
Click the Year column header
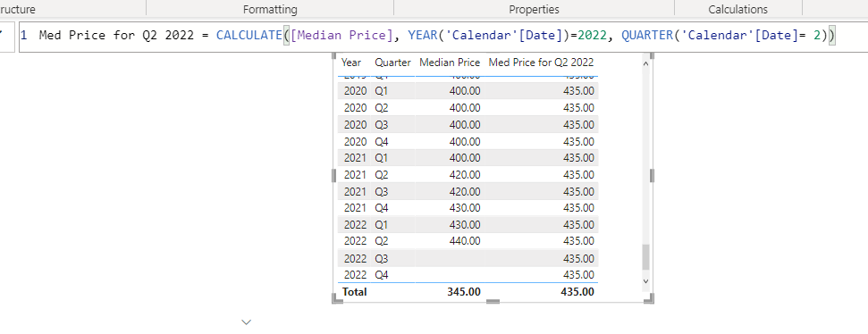pyautogui.click(x=351, y=63)
